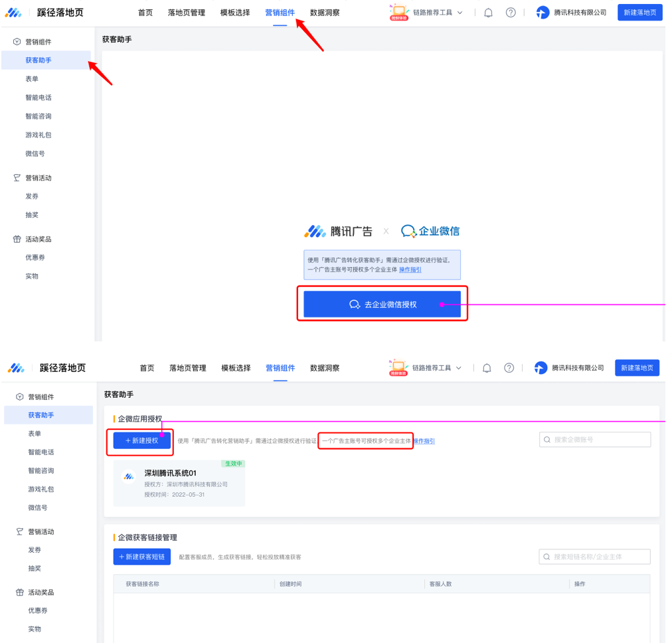
Task: Top screenshot: click the help question-mark icon
Action: click(511, 13)
